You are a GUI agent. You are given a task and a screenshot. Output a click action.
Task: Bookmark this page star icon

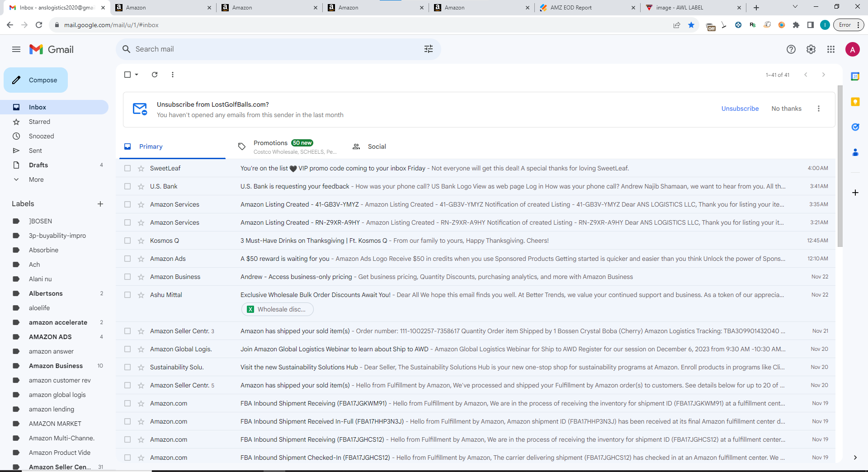coord(691,25)
